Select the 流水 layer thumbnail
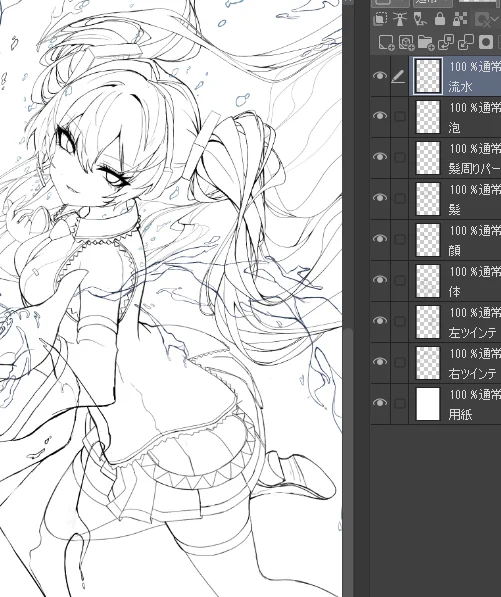 428,76
